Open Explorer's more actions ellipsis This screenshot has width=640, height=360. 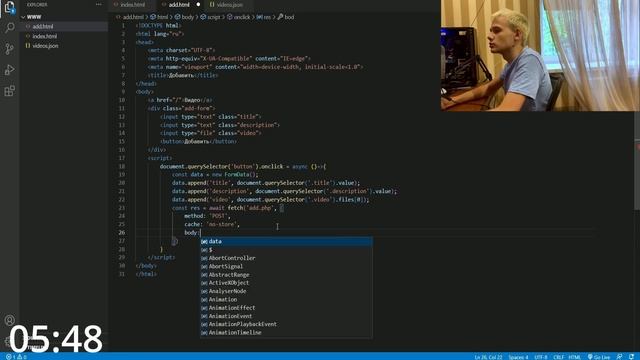click(x=99, y=4)
